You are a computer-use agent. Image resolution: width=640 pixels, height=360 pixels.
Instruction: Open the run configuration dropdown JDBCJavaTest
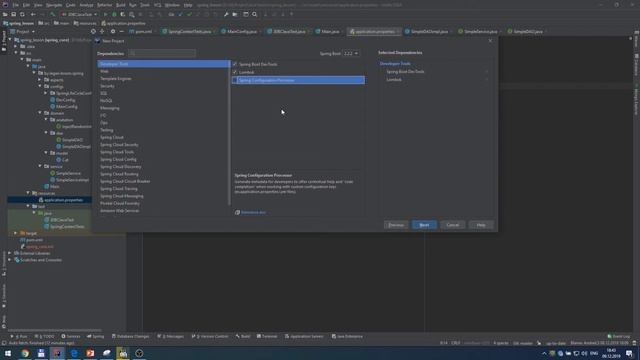click(80, 14)
